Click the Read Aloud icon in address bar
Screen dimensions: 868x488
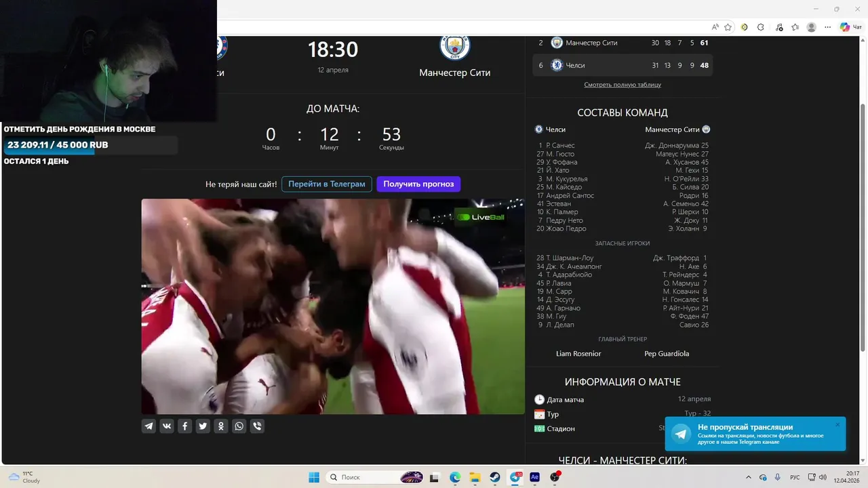[715, 27]
